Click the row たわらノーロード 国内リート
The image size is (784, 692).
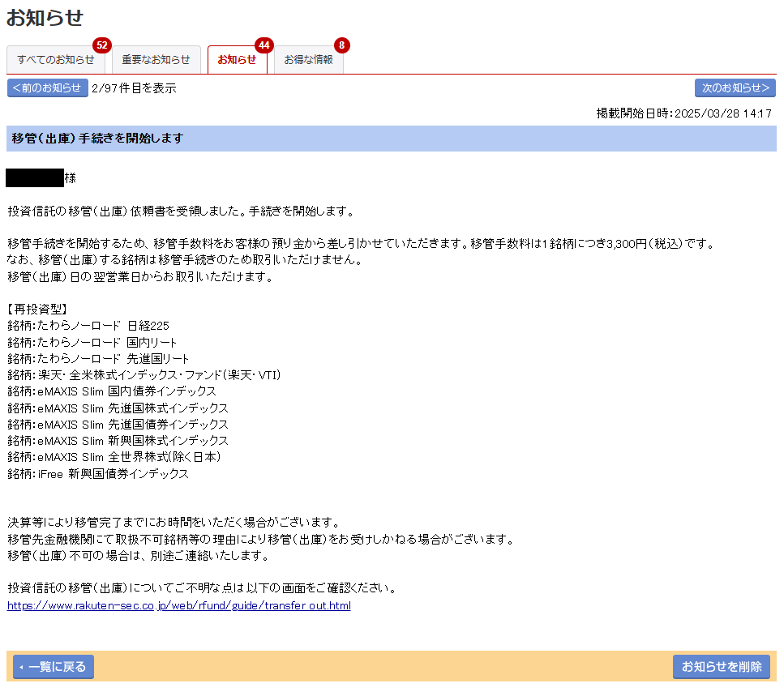tap(92, 342)
